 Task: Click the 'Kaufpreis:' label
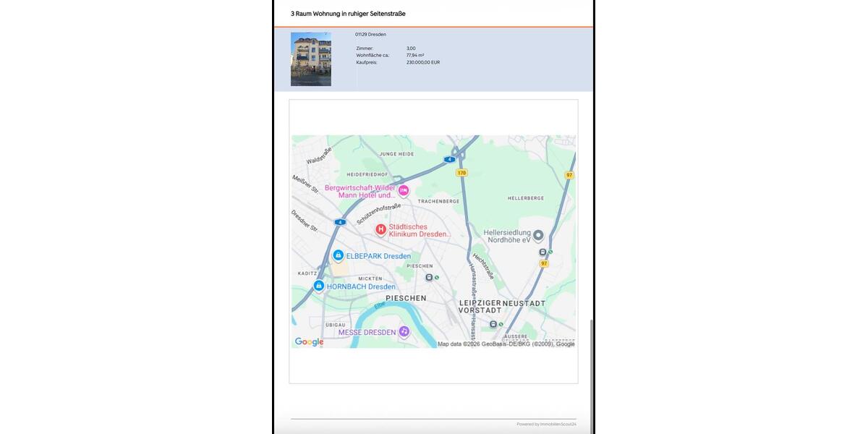(x=367, y=62)
